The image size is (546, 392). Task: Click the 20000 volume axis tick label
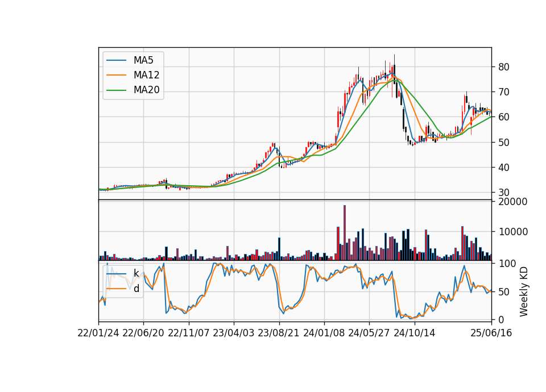pos(513,202)
